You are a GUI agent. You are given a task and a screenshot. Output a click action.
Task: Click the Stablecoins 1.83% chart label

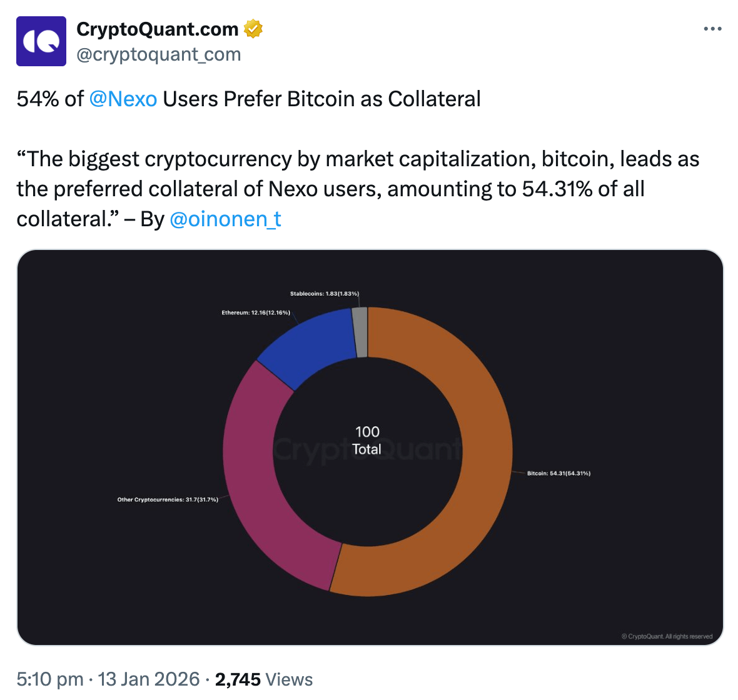coord(325,294)
